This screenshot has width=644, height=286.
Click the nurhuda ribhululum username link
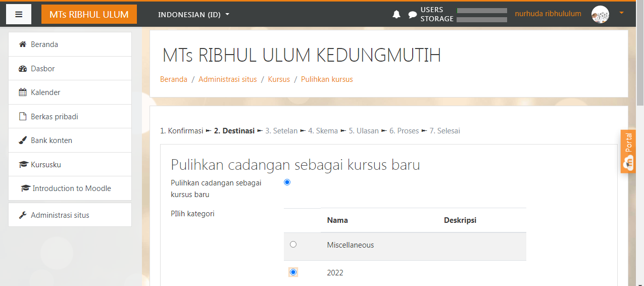tap(548, 14)
